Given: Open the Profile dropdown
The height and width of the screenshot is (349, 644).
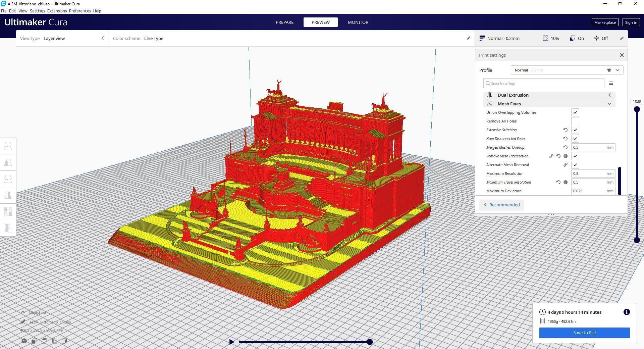Looking at the screenshot, I should [567, 70].
